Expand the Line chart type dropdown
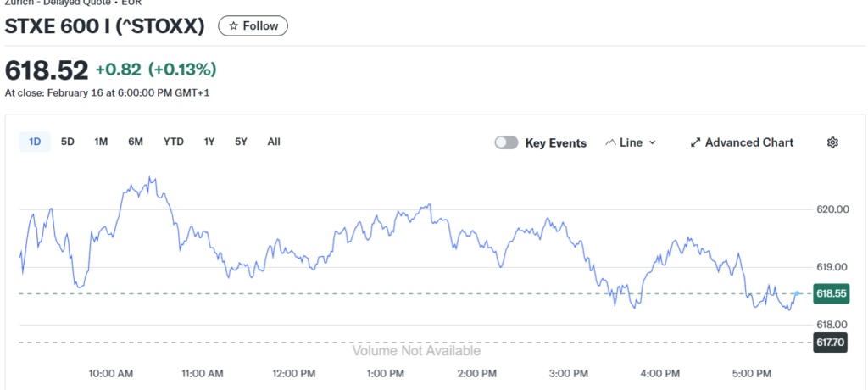The height and width of the screenshot is (390, 868). point(632,142)
